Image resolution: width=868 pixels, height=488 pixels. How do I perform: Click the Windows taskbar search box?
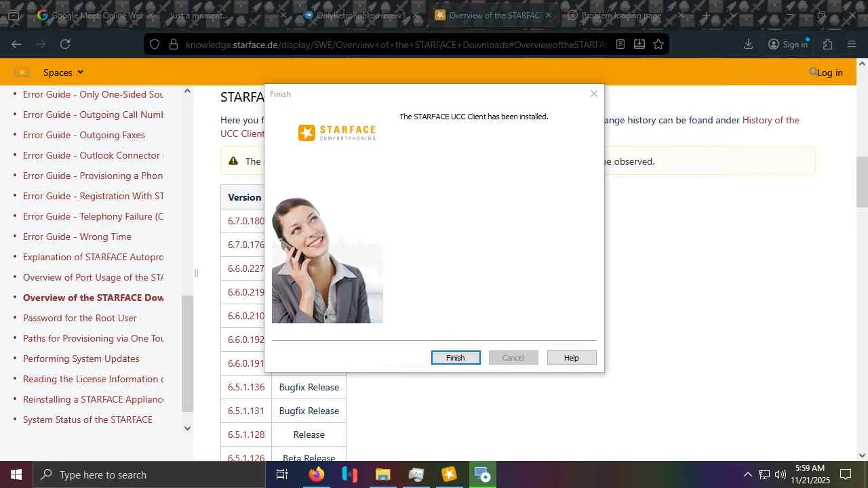click(x=149, y=474)
